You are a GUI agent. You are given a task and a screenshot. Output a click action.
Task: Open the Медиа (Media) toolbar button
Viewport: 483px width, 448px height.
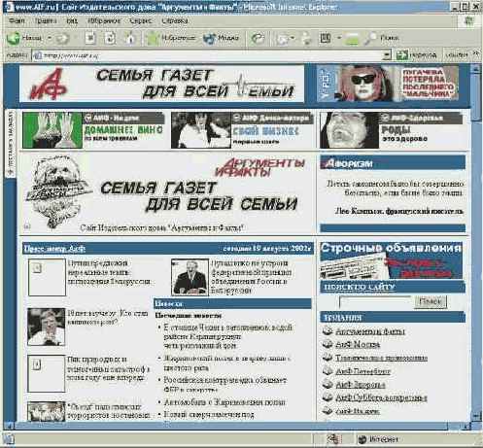221,38
